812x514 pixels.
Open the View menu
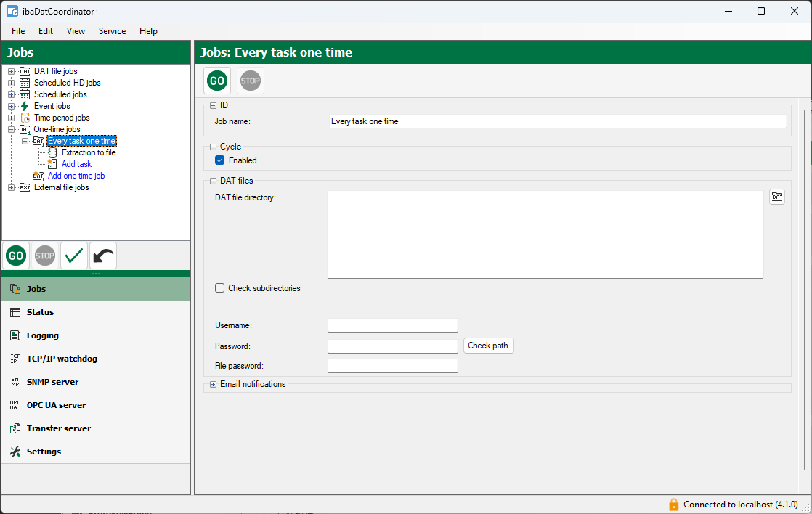point(76,31)
